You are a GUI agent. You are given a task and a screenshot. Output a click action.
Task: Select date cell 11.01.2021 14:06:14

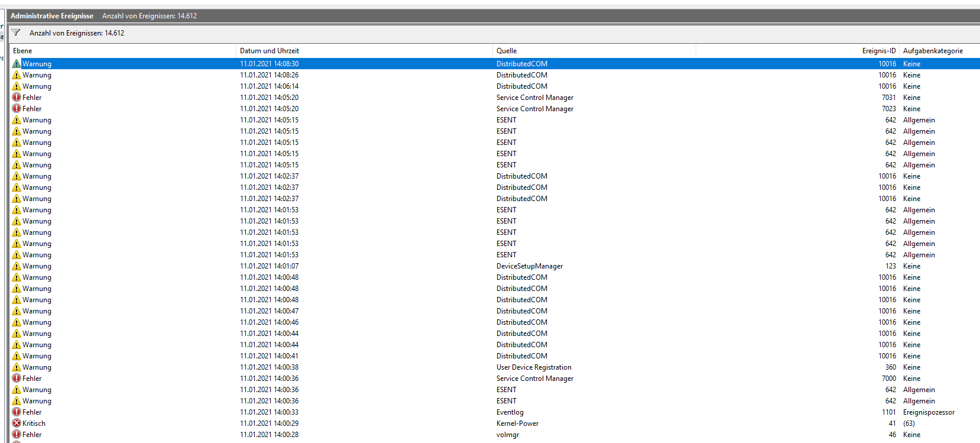pyautogui.click(x=269, y=86)
